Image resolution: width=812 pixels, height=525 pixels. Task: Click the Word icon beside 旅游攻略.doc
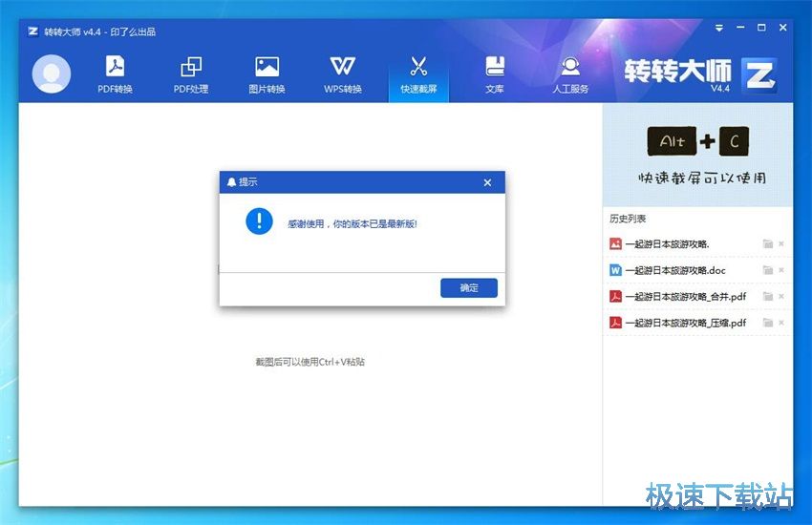615,270
